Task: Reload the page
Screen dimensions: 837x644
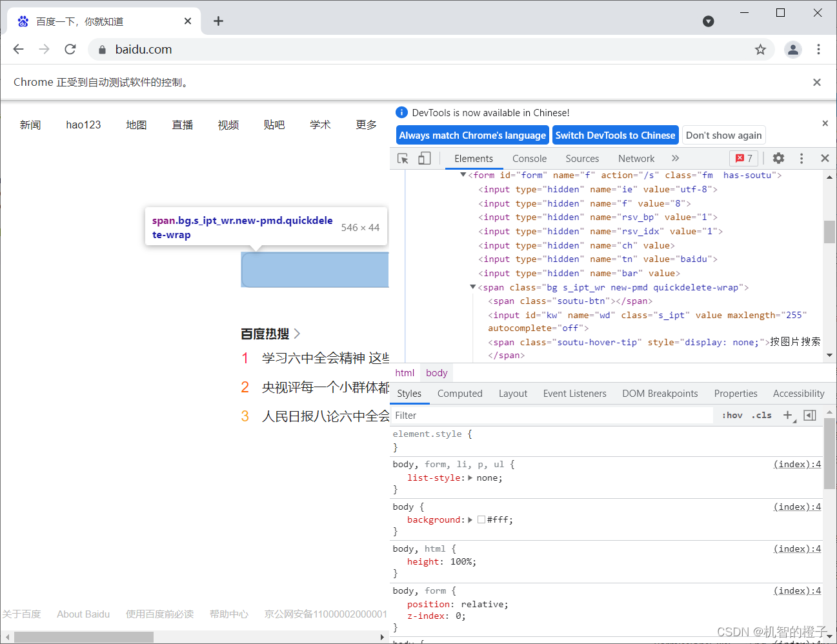Action: (x=70, y=50)
